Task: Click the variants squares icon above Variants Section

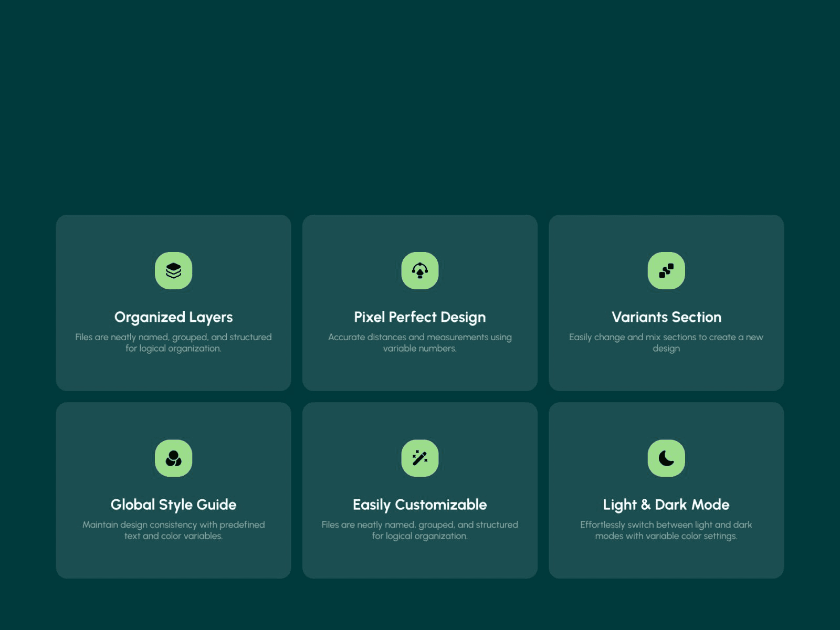Action: click(x=666, y=270)
